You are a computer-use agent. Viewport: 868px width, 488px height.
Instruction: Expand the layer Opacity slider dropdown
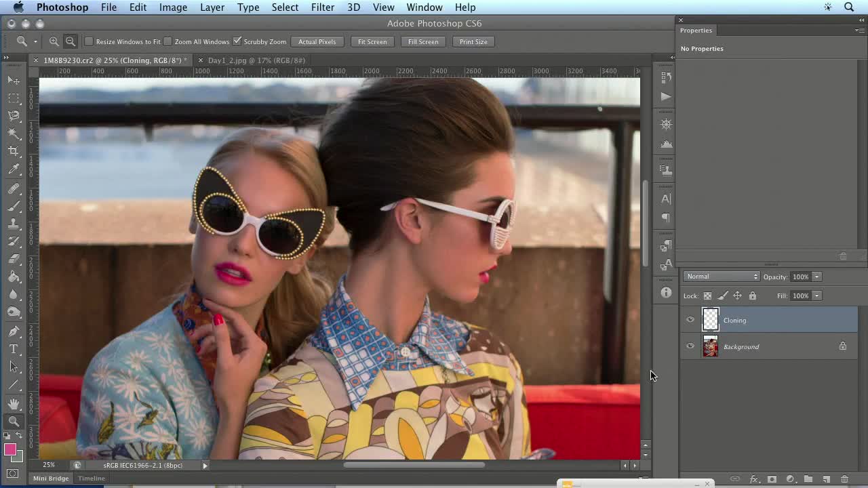pyautogui.click(x=816, y=277)
